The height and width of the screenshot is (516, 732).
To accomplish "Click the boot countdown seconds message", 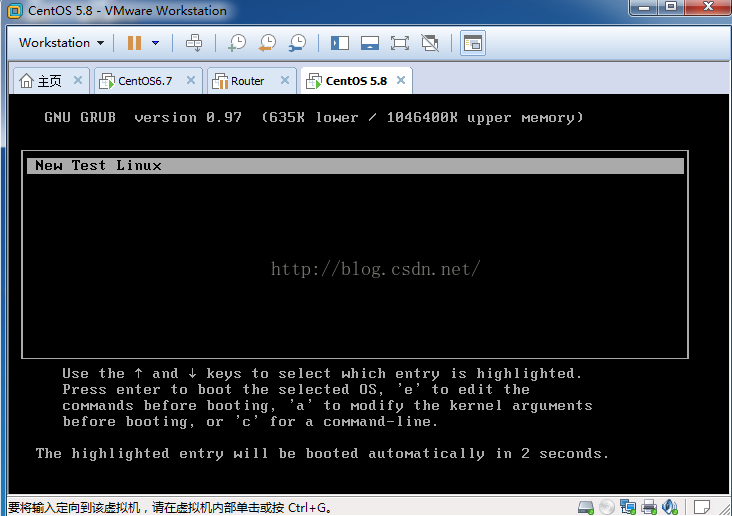I will click(x=322, y=453).
